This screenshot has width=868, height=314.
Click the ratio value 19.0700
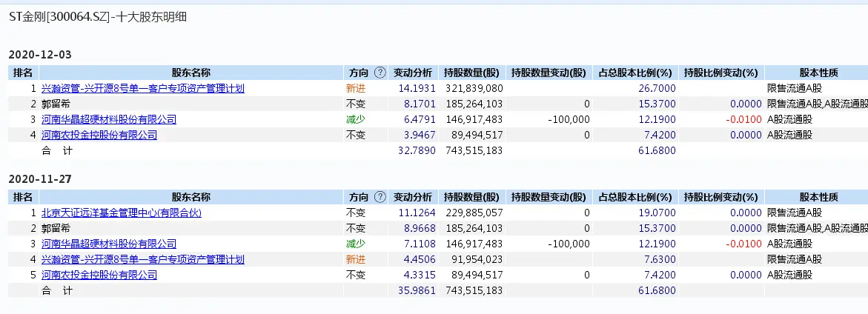point(657,213)
